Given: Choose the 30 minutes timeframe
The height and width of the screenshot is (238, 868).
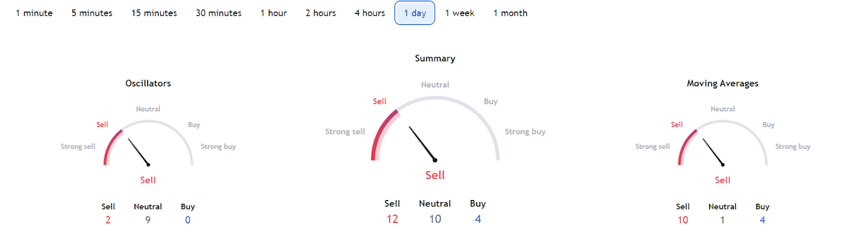Looking at the screenshot, I should 219,13.
